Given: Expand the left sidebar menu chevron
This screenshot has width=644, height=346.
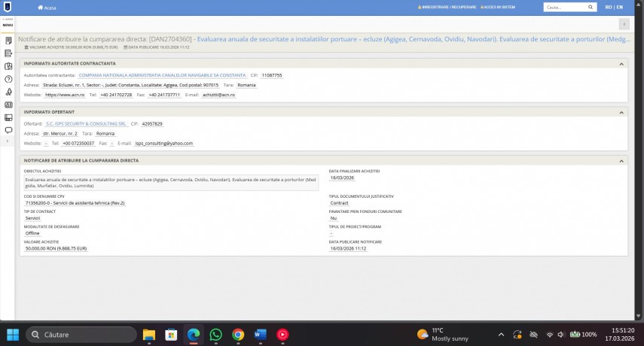Looking at the screenshot, I should click(8, 141).
